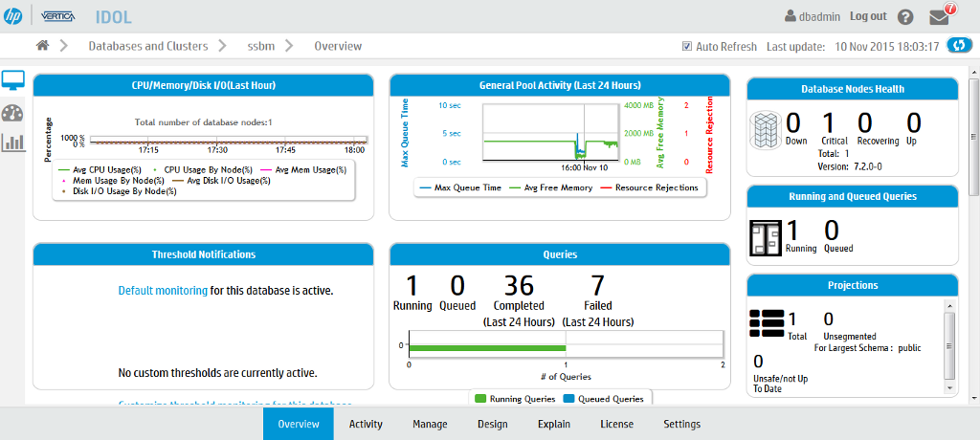Viewport: 980px width, 440px height.
Task: Open the message envelope notifications icon
Action: 939,17
